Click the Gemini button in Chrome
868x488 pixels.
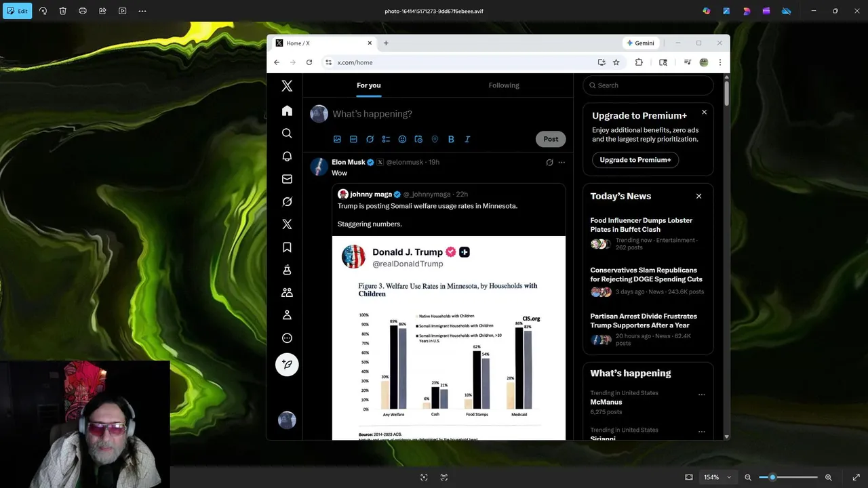[640, 43]
